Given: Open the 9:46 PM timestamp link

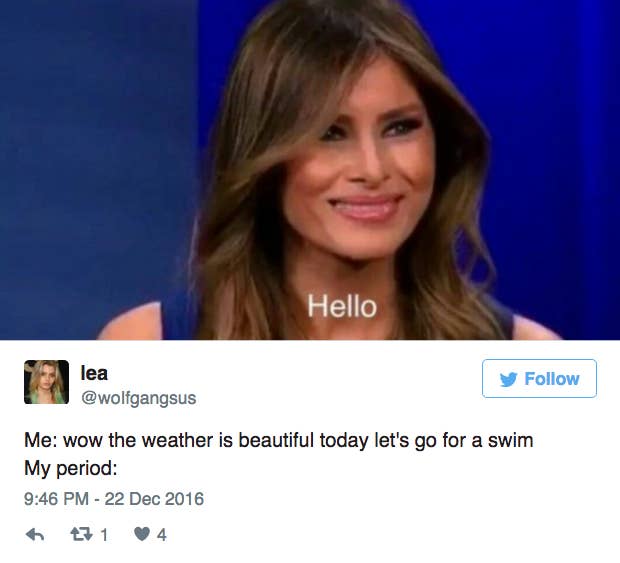Looking at the screenshot, I should coord(57,499).
